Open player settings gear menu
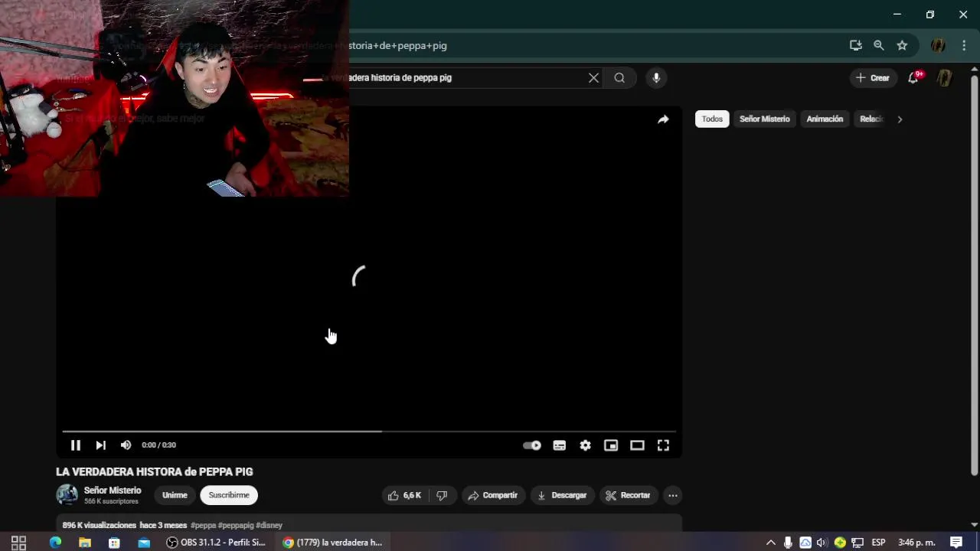The image size is (980, 551). 585,445
